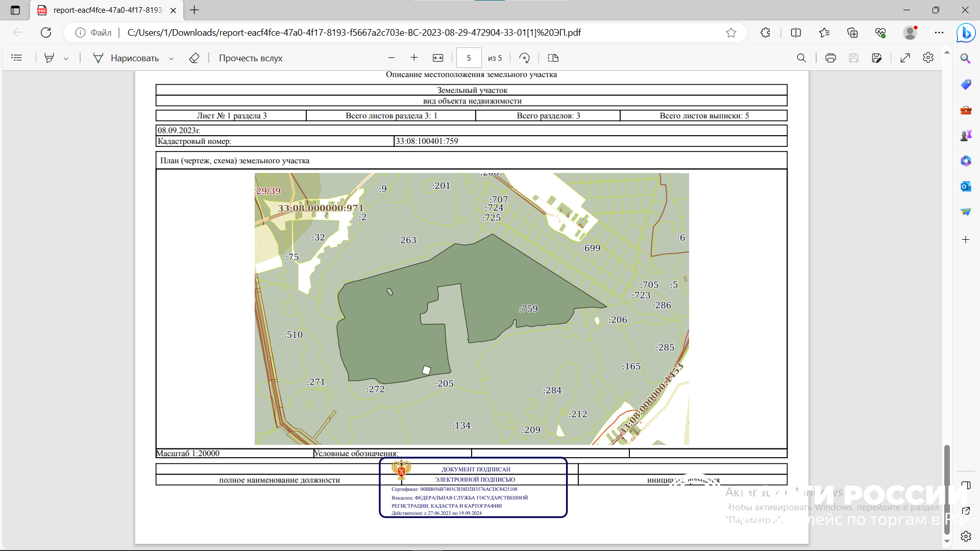Print the PDF document
Image resolution: width=980 pixels, height=551 pixels.
pos(830,58)
